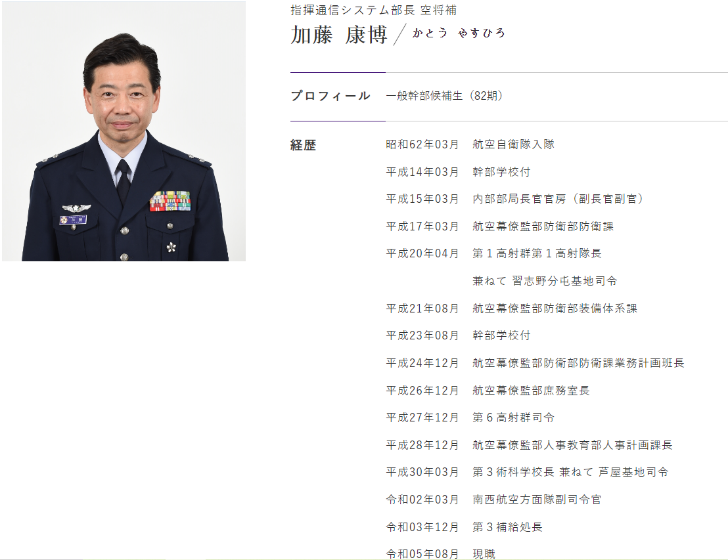This screenshot has width=728, height=560.
Task: Click the entry 現職
Action: point(484,554)
